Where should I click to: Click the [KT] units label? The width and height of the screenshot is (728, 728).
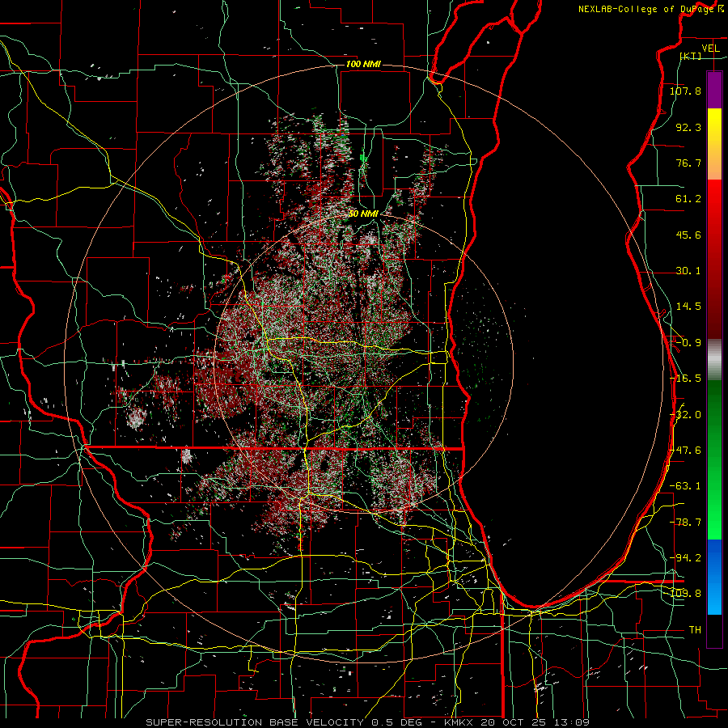pyautogui.click(x=691, y=56)
